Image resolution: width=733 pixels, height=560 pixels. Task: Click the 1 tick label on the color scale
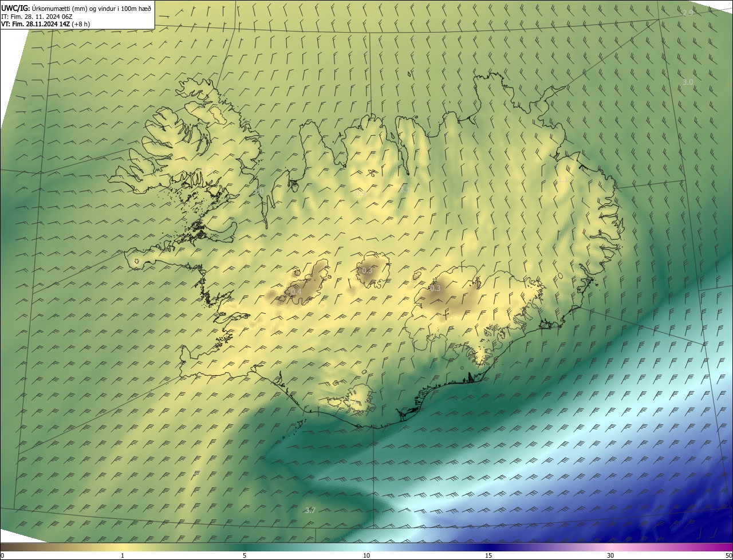(x=123, y=555)
